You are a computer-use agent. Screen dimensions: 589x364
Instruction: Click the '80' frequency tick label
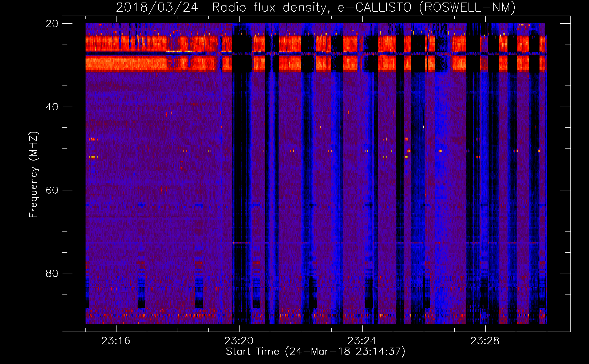[52, 273]
